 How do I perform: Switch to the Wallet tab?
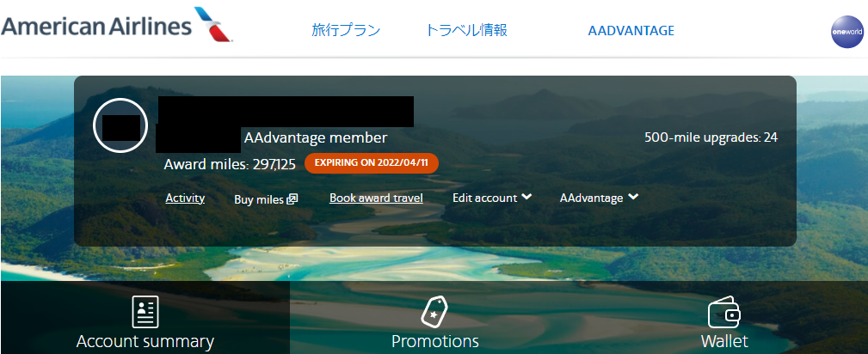[723, 318]
